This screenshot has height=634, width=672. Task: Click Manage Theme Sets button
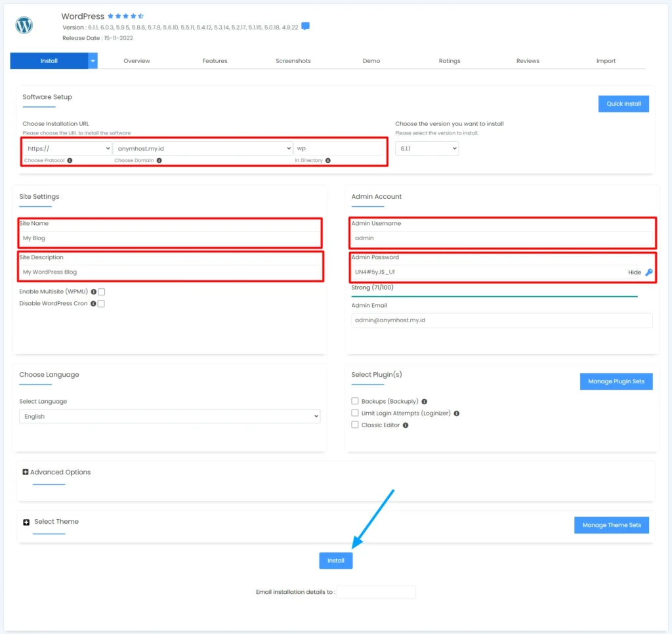(x=612, y=525)
